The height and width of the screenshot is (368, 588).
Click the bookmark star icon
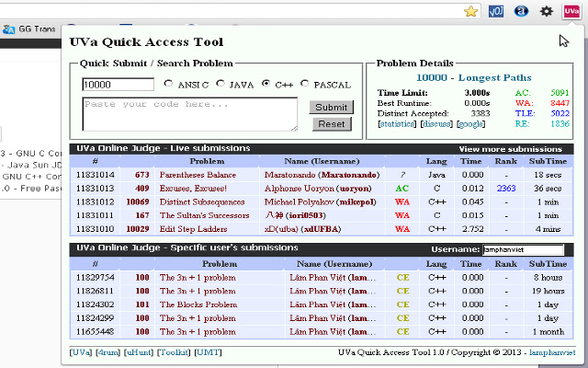coord(471,11)
